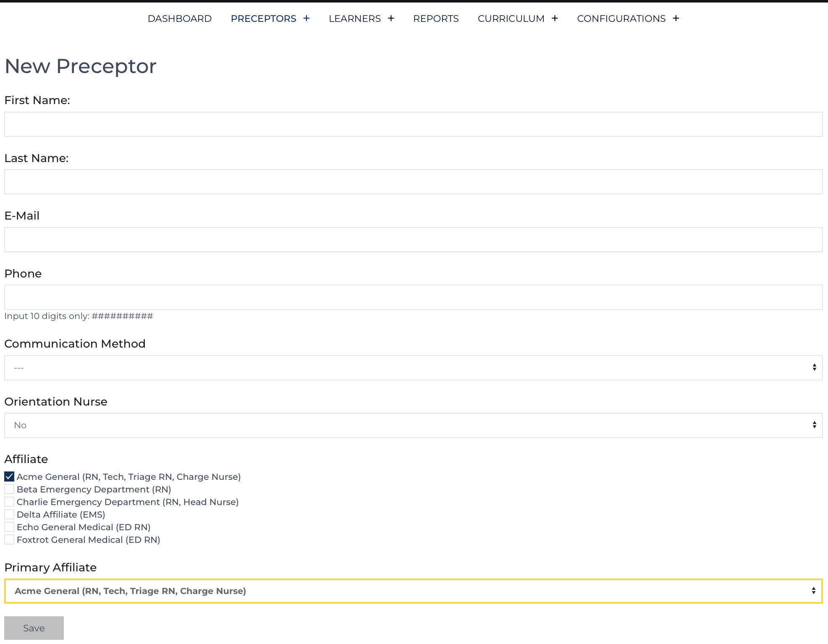The width and height of the screenshot is (828, 644).
Task: Go to the Reports page
Action: [436, 18]
